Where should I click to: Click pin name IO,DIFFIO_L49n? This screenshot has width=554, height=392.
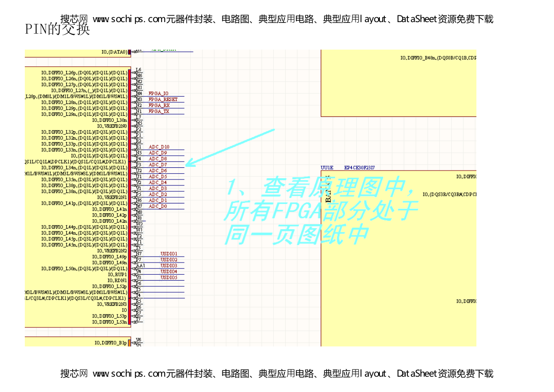click(x=110, y=263)
